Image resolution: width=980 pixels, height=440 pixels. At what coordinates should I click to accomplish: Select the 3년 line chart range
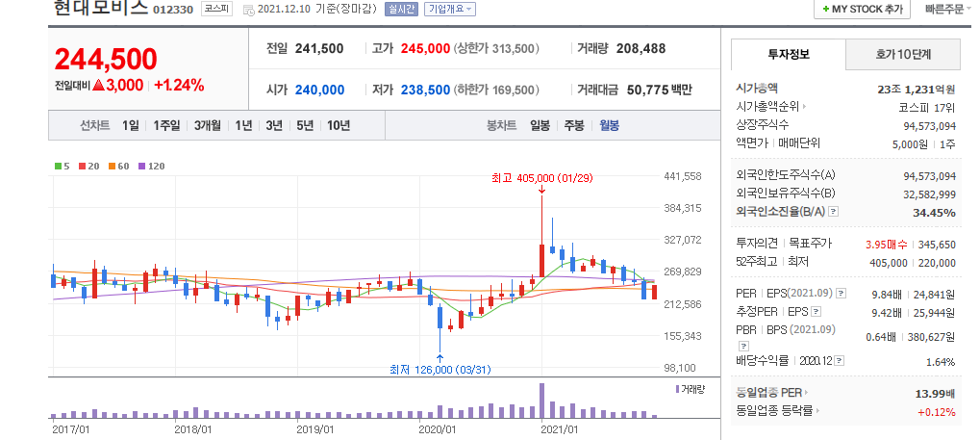[274, 125]
